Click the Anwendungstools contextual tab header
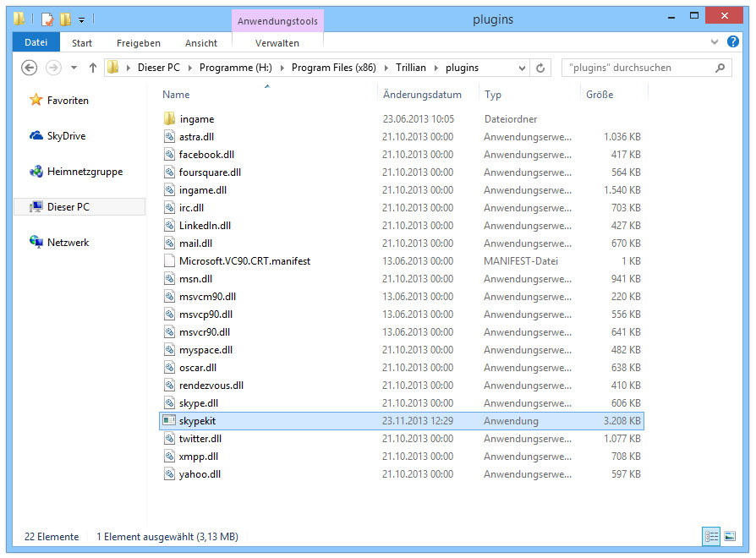Screen dimensions: 756x558 277,21
